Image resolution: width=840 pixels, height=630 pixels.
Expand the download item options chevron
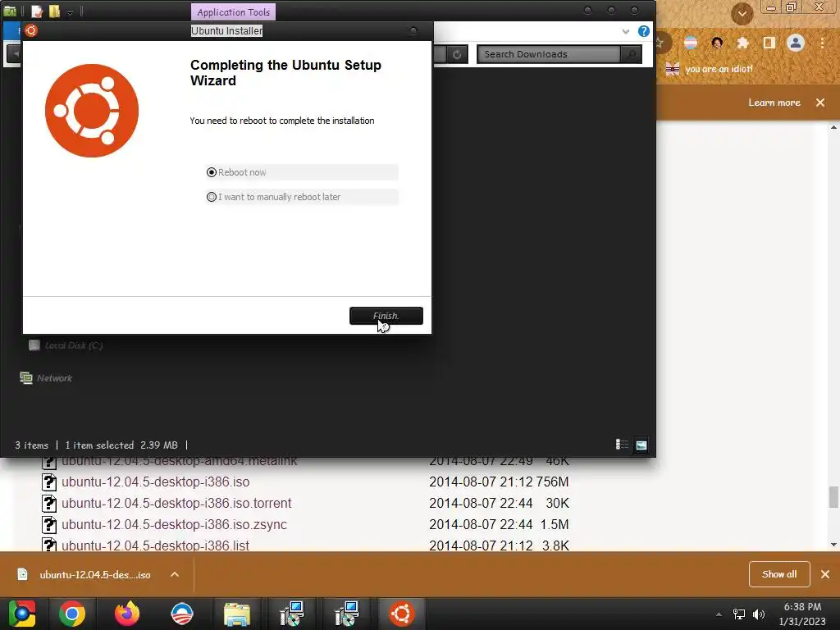point(175,574)
